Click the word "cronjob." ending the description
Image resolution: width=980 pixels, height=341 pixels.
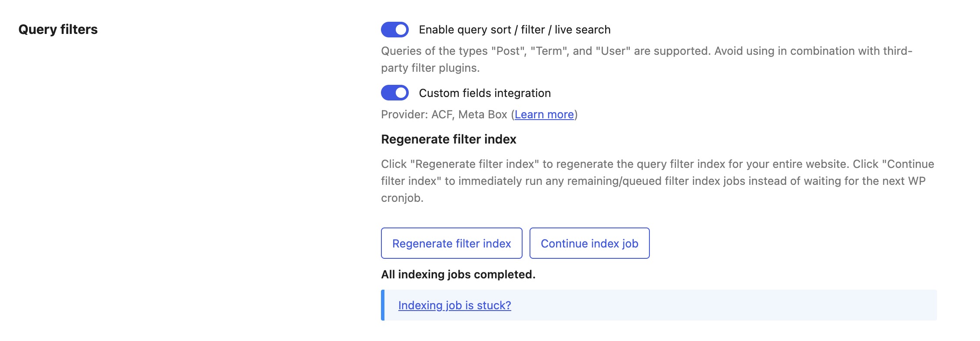(x=402, y=198)
